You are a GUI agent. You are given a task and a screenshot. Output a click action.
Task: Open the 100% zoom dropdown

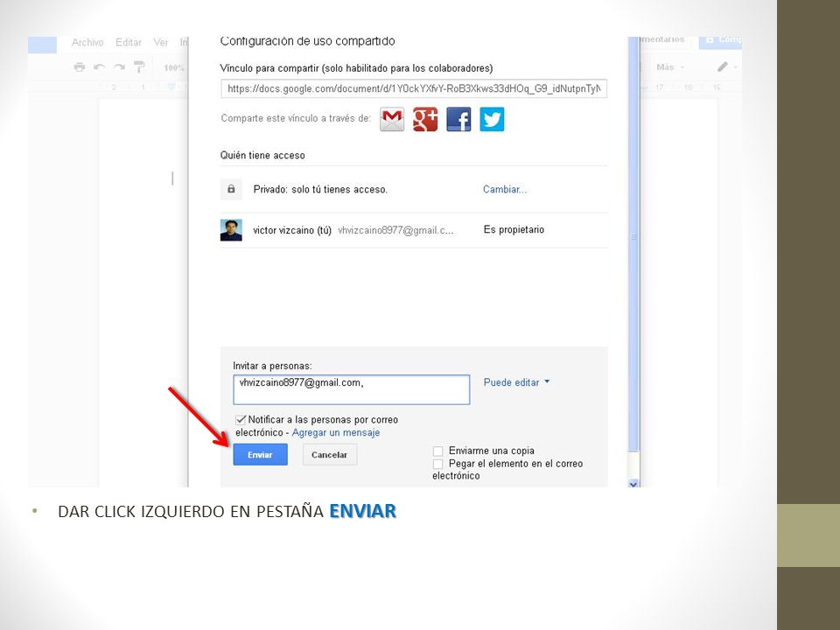[174, 67]
